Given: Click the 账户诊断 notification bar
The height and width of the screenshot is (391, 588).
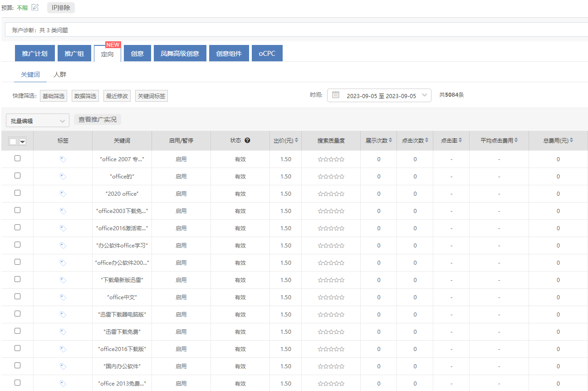Looking at the screenshot, I should (x=295, y=30).
